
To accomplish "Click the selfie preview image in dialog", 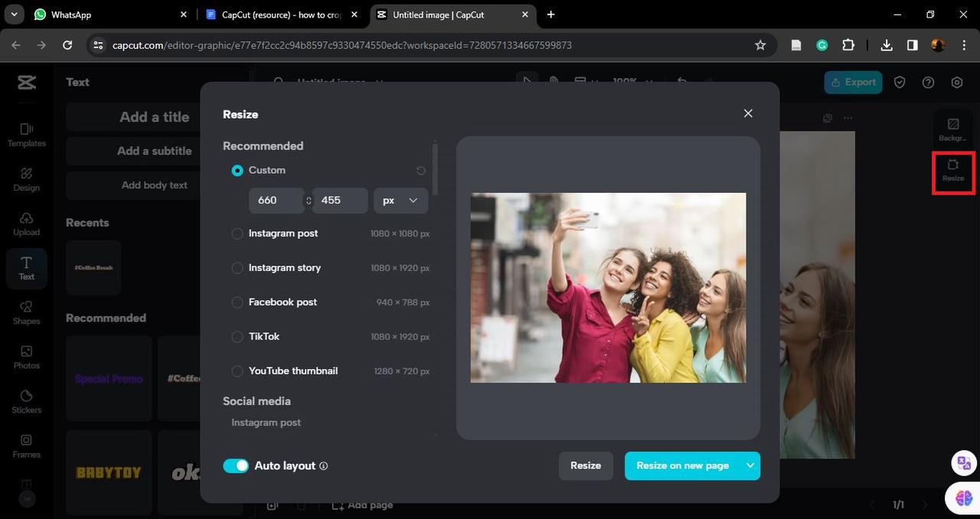I will click(x=608, y=288).
